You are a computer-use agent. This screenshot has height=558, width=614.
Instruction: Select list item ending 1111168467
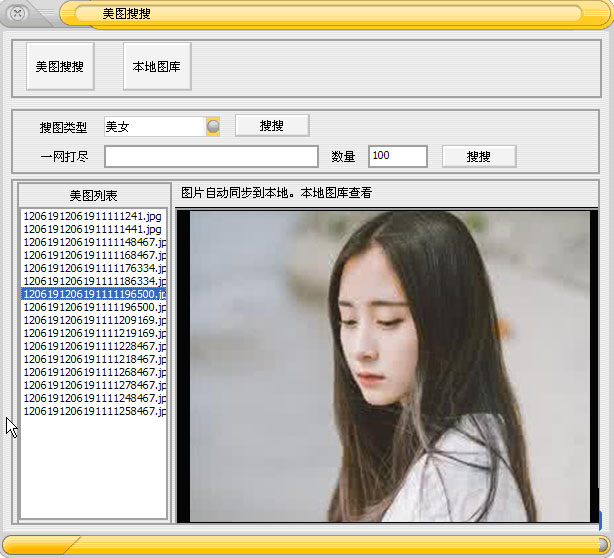[94, 255]
